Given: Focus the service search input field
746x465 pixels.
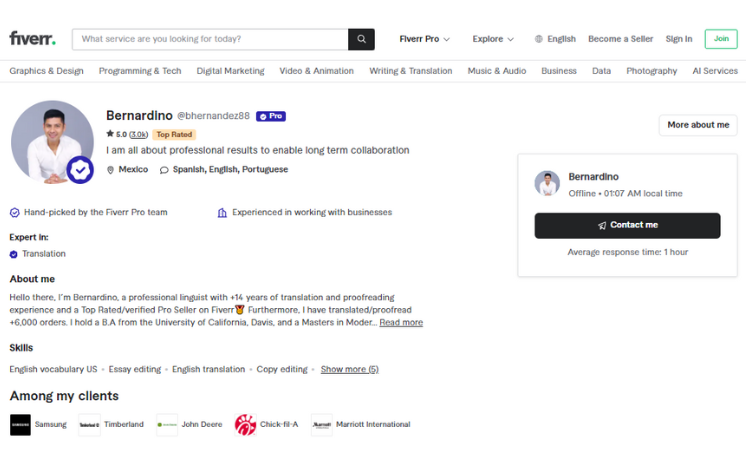Looking at the screenshot, I should [210, 39].
